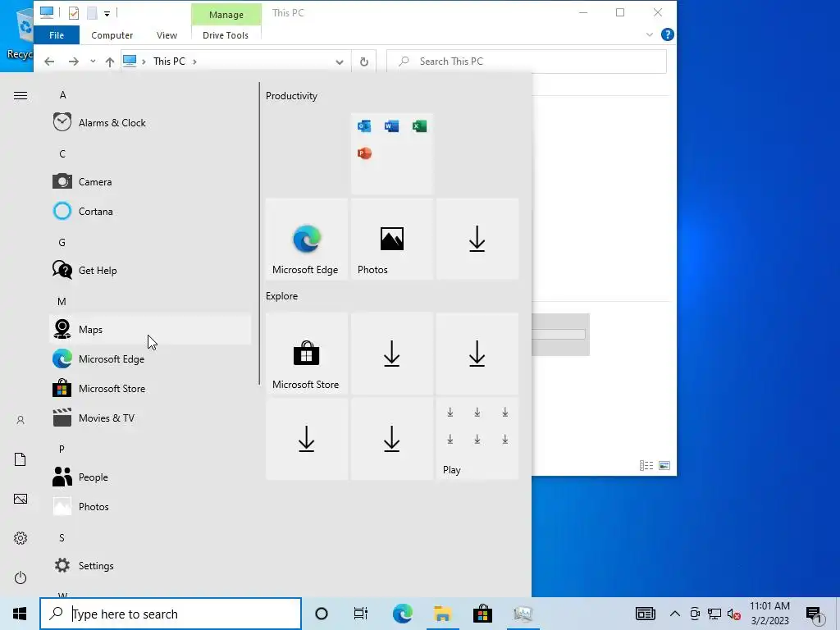Click the clock showing 11:01 AM
The image size is (840, 630).
(769, 614)
